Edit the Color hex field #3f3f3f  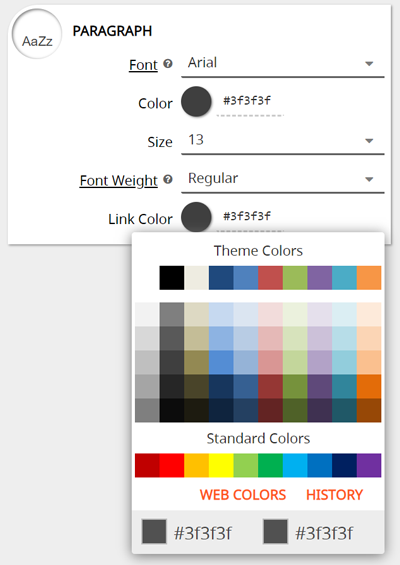250,102
